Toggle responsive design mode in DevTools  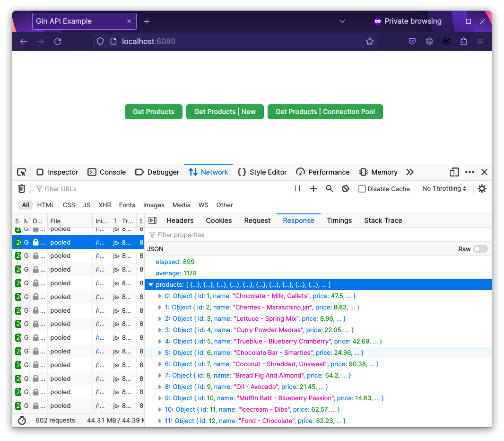454,172
